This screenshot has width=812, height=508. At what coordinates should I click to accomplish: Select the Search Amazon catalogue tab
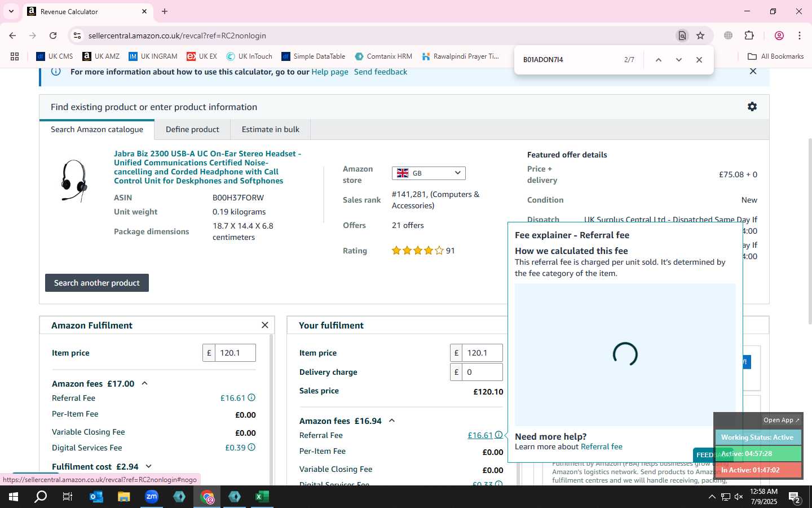tap(97, 129)
